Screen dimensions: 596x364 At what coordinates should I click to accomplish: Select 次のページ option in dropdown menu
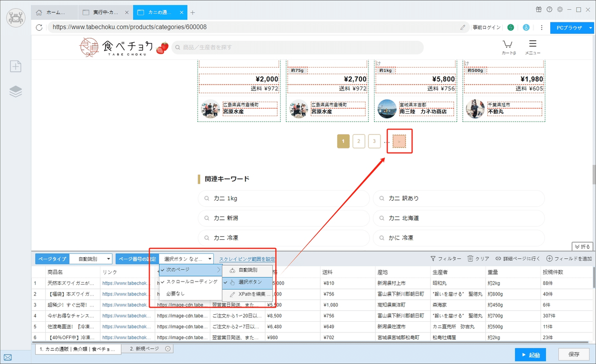pyautogui.click(x=191, y=270)
